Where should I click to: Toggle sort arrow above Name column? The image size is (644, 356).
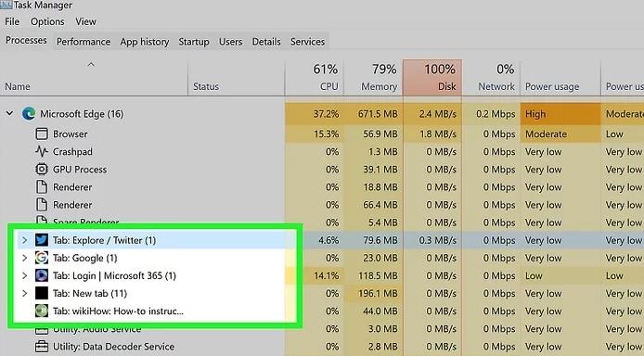[x=91, y=64]
